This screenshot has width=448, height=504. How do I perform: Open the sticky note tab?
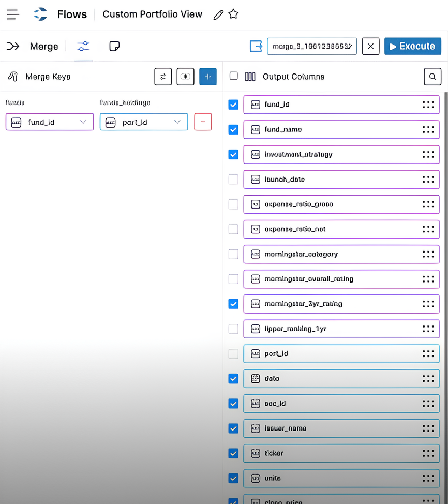point(114,46)
